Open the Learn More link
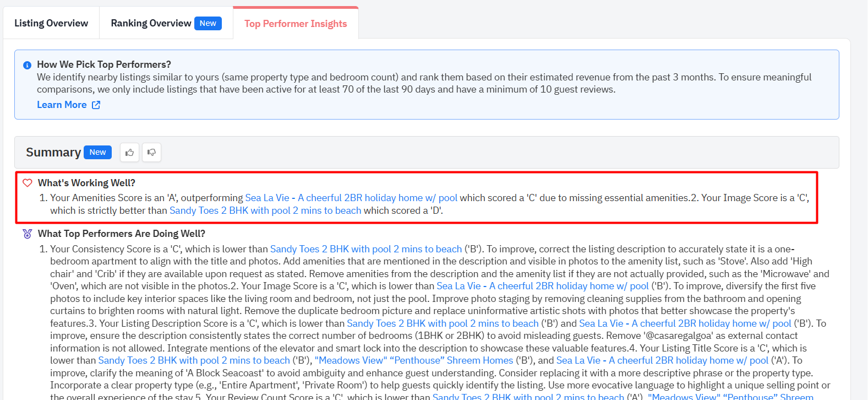 pyautogui.click(x=62, y=105)
